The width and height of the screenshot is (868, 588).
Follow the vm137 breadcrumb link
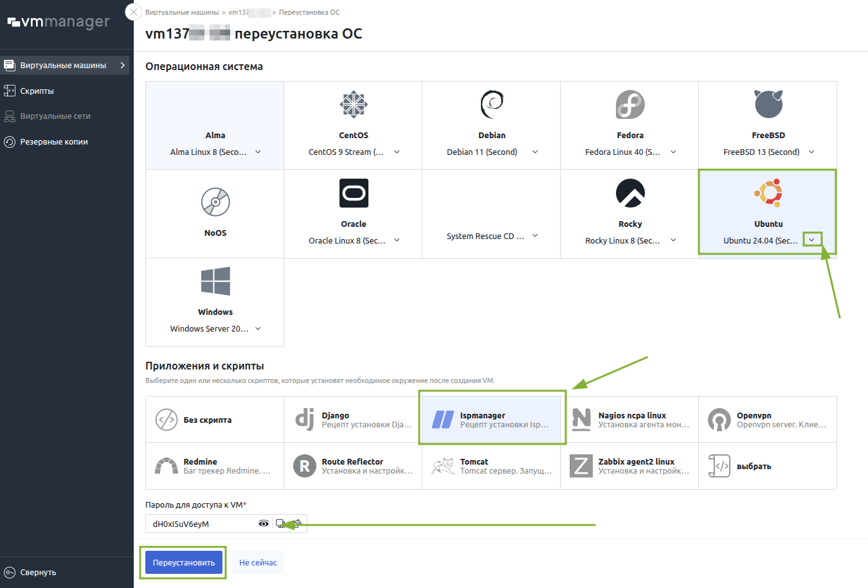coord(249,12)
